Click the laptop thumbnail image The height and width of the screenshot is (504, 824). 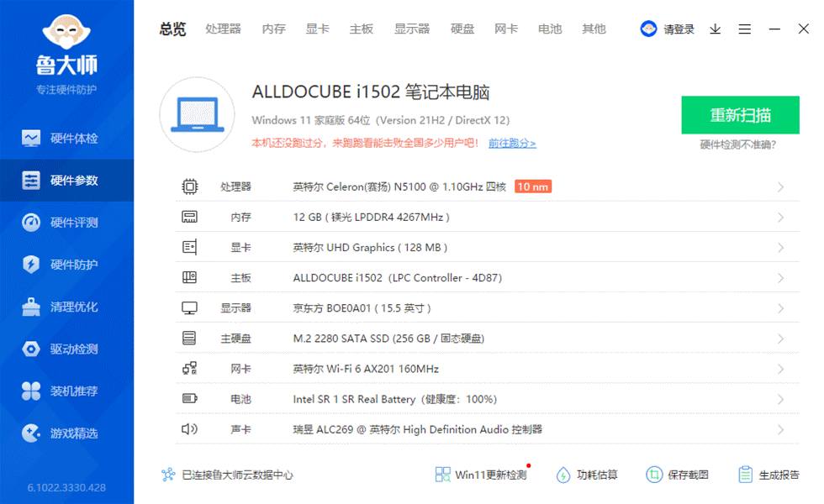click(x=197, y=113)
